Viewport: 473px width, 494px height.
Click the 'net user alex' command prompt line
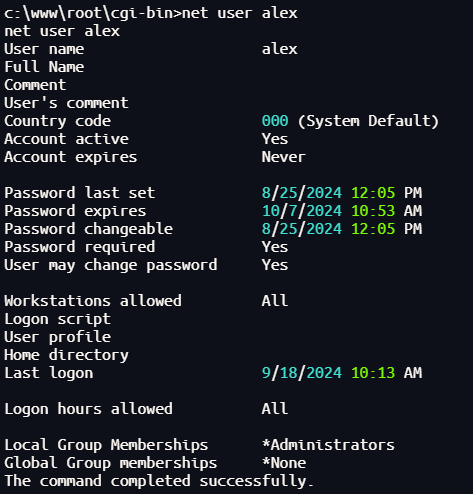(x=151, y=13)
